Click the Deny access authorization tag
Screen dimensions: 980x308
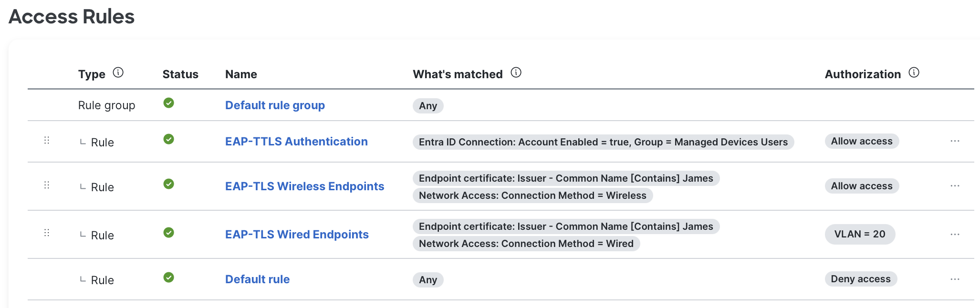click(x=860, y=279)
